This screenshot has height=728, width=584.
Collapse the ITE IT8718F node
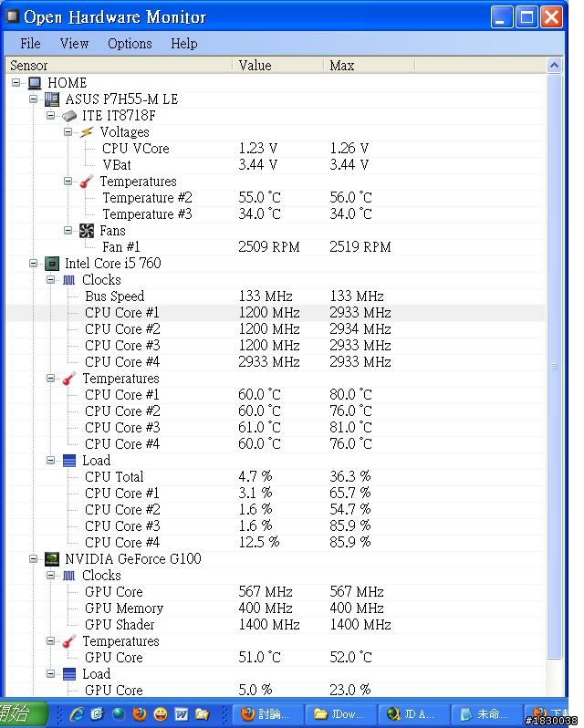[x=50, y=115]
